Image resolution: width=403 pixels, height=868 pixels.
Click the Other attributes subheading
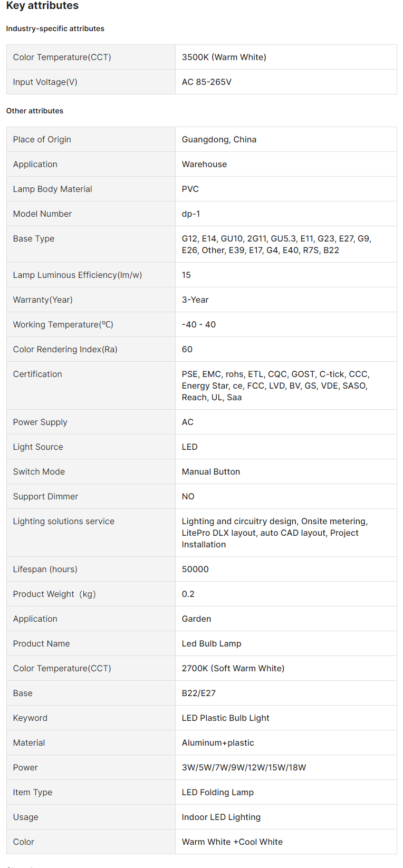coord(35,111)
